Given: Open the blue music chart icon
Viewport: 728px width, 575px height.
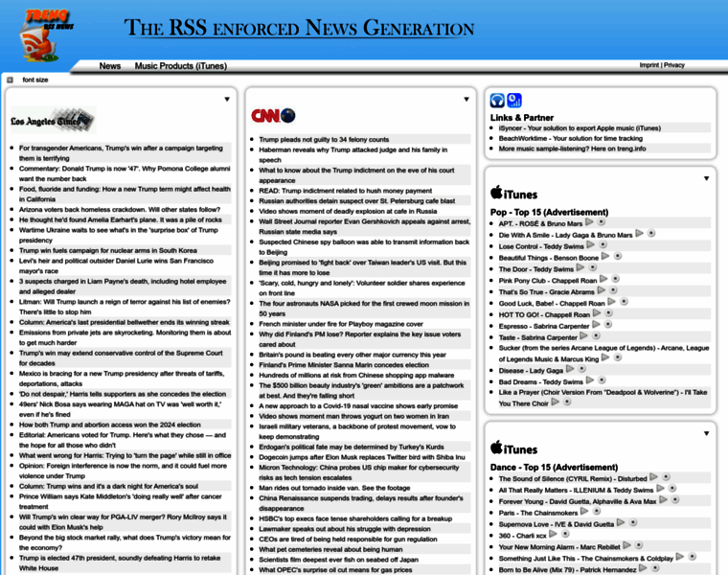Looking at the screenshot, I should click(x=514, y=101).
